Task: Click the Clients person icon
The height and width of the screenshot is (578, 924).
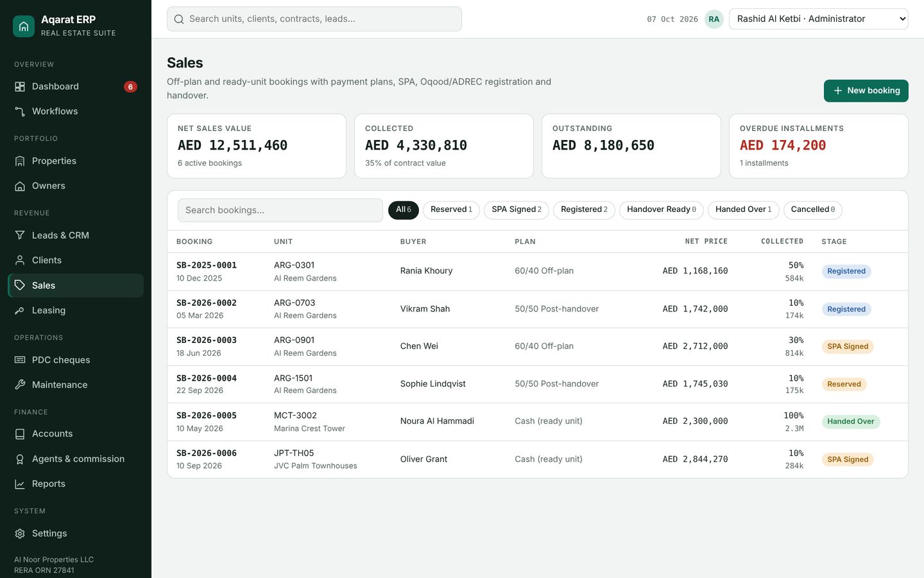Action: [20, 261]
